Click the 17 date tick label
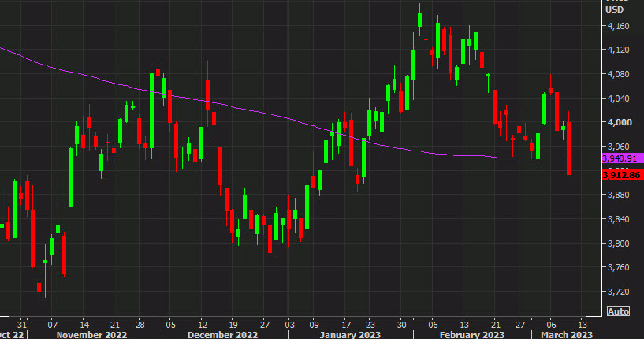The image size is (644, 339). click(x=347, y=325)
